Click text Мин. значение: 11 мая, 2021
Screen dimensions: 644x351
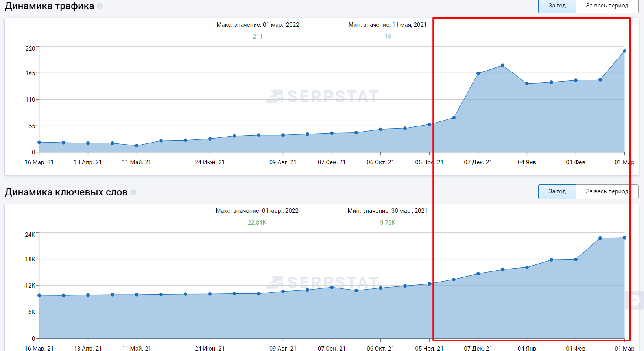click(x=388, y=25)
